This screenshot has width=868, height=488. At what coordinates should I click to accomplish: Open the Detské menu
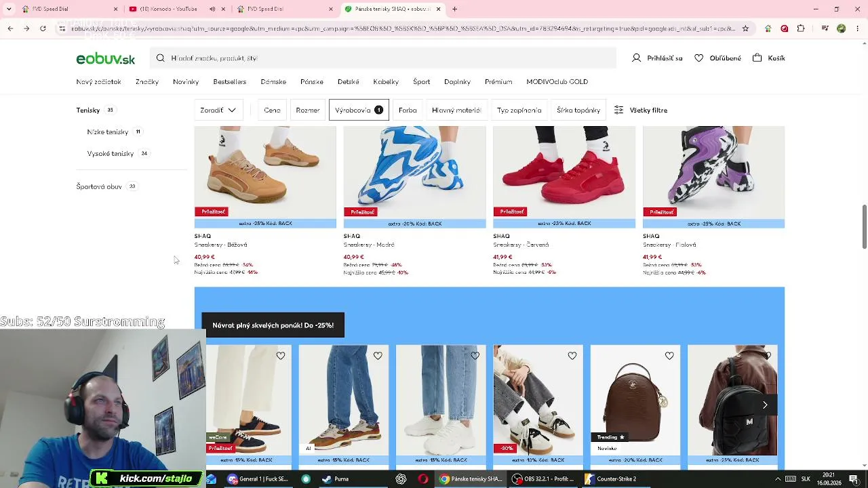pyautogui.click(x=349, y=82)
